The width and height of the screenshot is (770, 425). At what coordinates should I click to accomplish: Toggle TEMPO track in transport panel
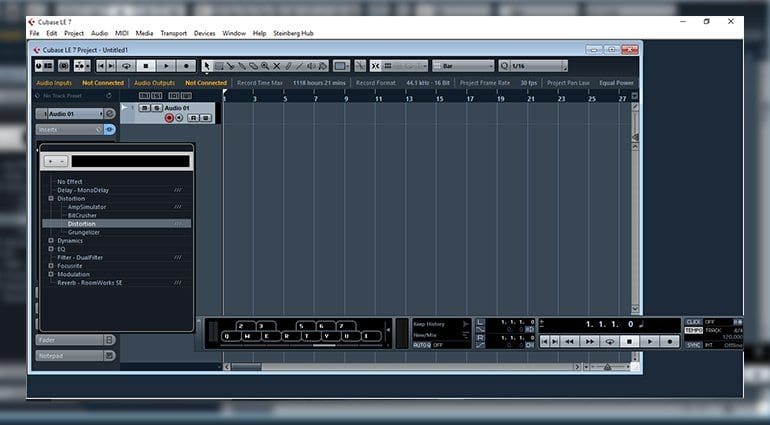click(x=693, y=331)
